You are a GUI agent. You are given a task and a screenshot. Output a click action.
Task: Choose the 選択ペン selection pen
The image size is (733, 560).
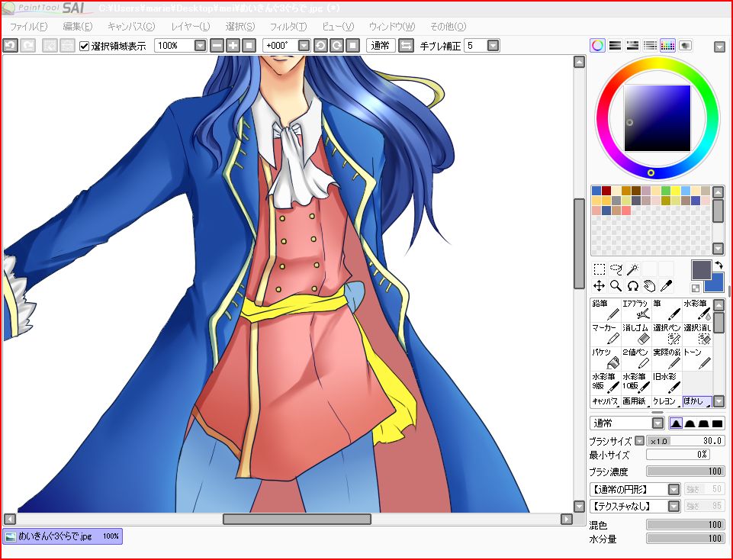pos(667,334)
